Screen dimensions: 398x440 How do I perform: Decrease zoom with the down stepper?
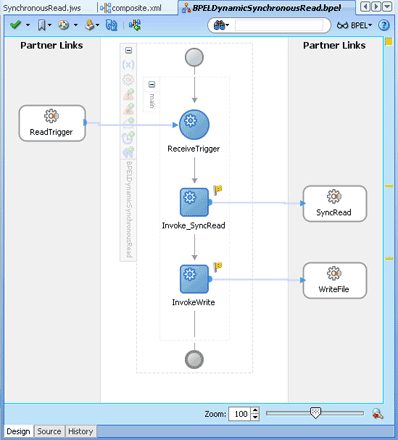coord(255,417)
